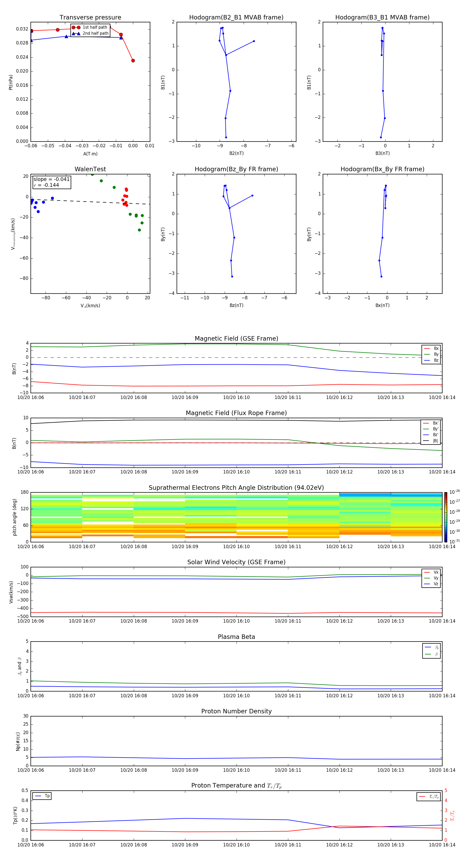Image resolution: width=473 pixels, height=868 pixels.
Task: Select the Bz' entry in the Flux Rope legend
Action: click(x=431, y=435)
